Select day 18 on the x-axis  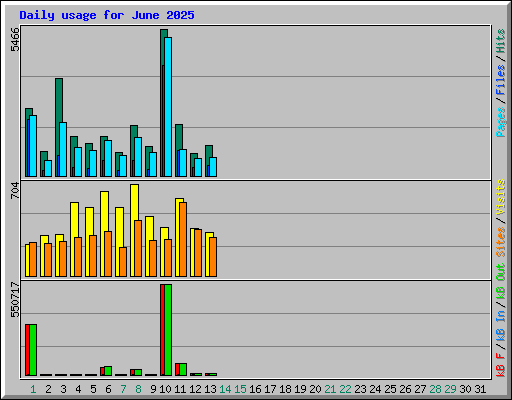(285, 389)
